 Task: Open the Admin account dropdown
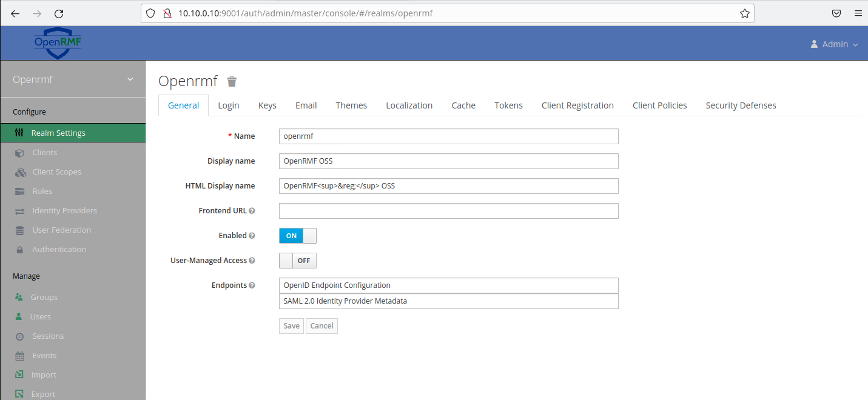click(x=834, y=44)
